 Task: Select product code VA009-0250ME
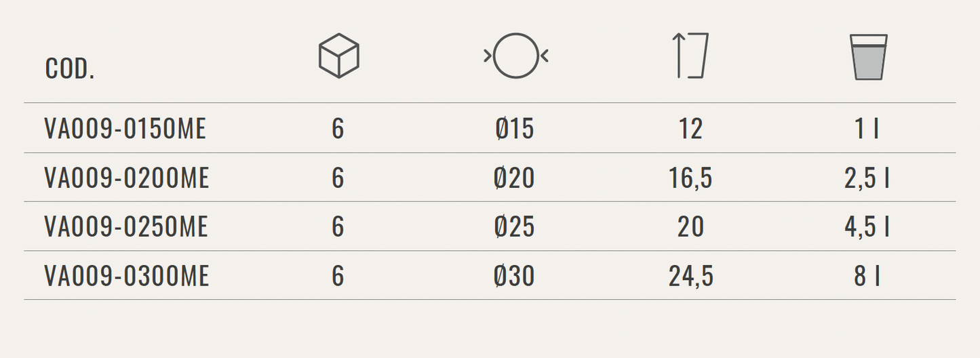coord(126,226)
